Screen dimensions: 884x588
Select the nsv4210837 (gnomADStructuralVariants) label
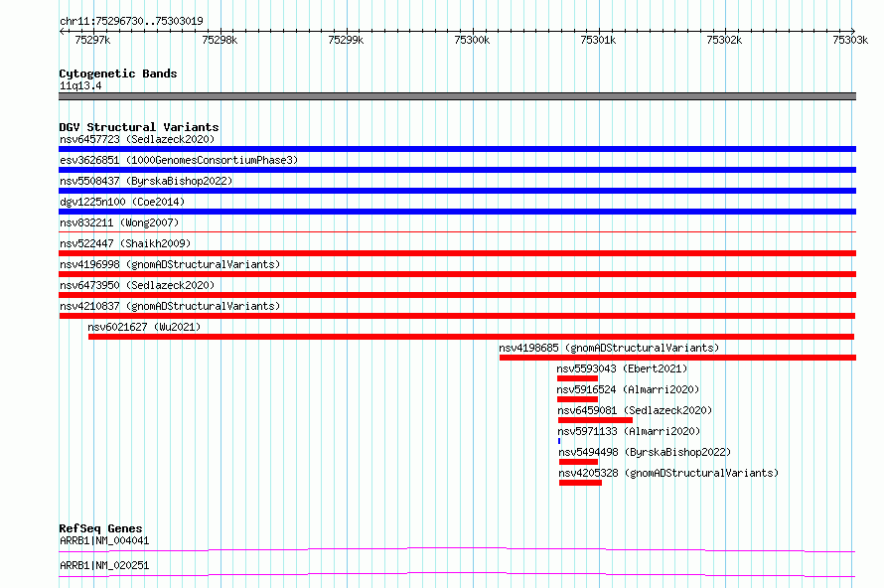pyautogui.click(x=170, y=306)
